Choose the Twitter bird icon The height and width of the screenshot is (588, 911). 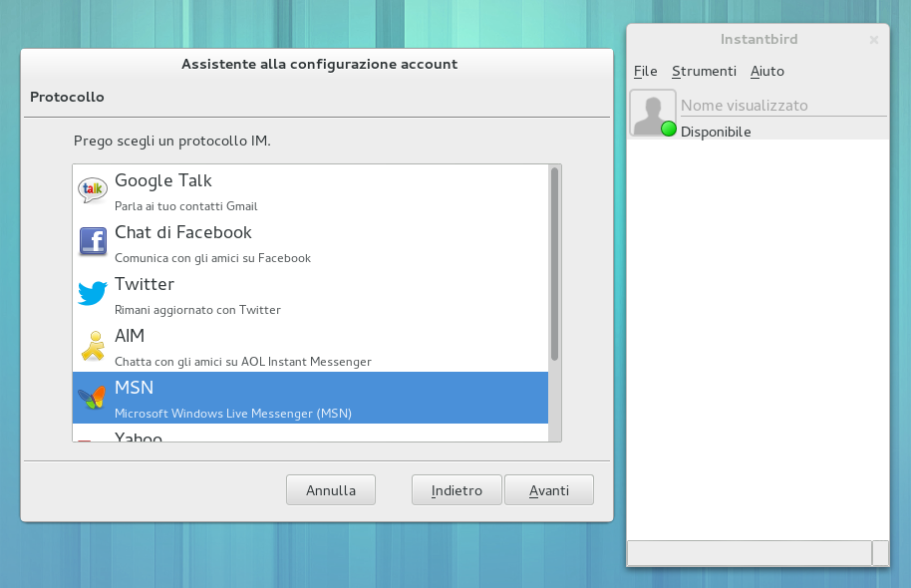coord(93,293)
